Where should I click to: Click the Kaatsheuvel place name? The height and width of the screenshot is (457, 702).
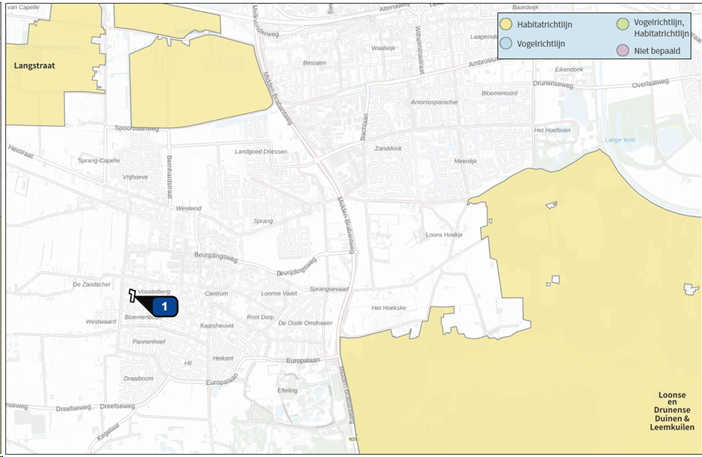217,325
